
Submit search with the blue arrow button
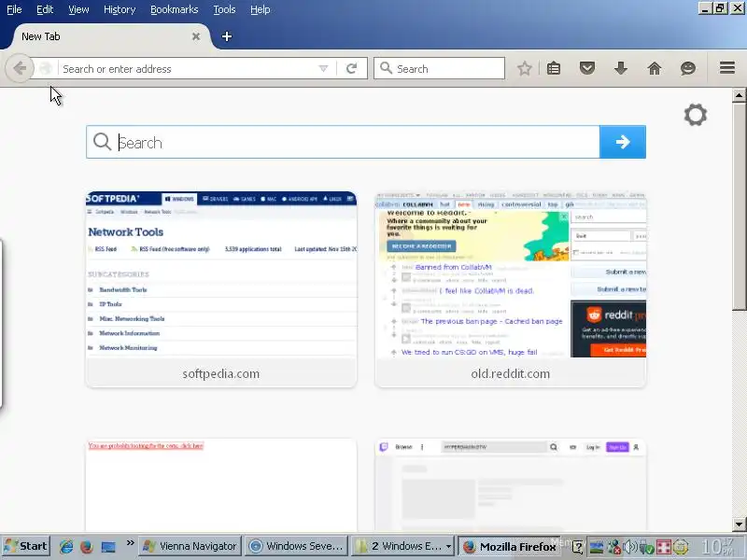click(x=623, y=142)
